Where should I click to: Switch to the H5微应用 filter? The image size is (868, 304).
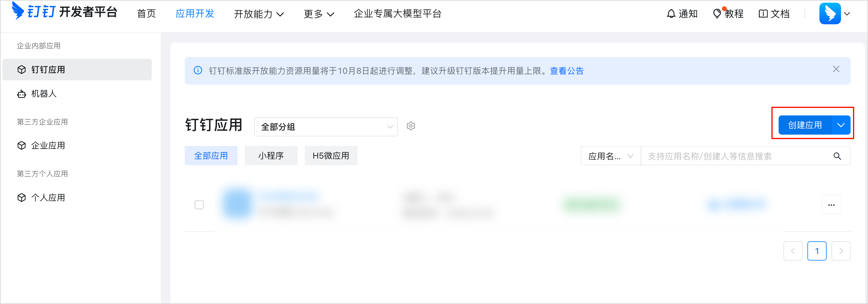point(331,156)
